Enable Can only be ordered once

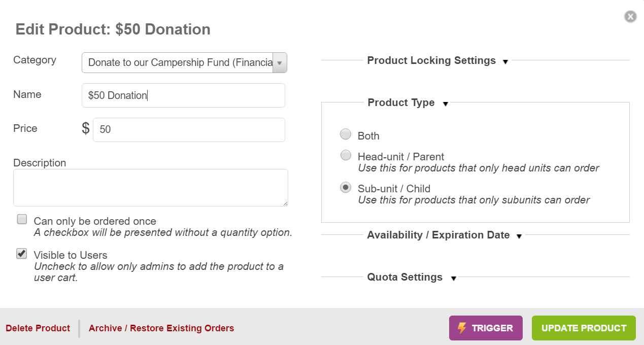pyautogui.click(x=22, y=219)
